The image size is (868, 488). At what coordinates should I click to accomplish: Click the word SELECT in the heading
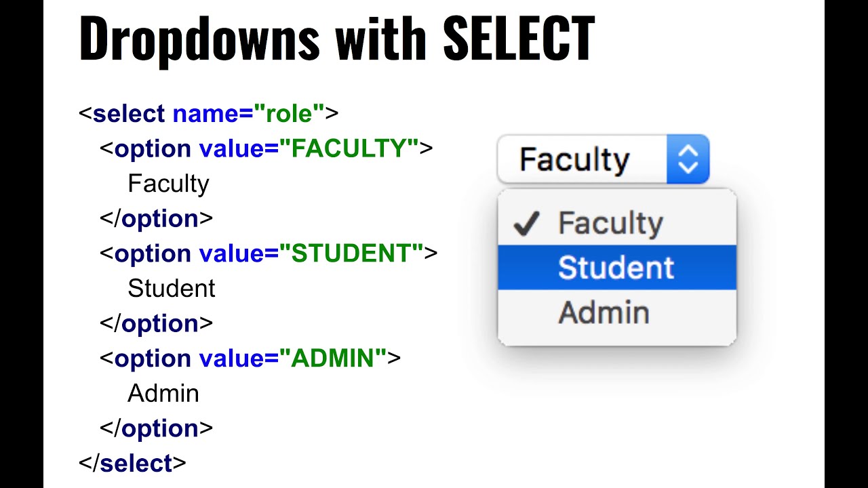519,39
